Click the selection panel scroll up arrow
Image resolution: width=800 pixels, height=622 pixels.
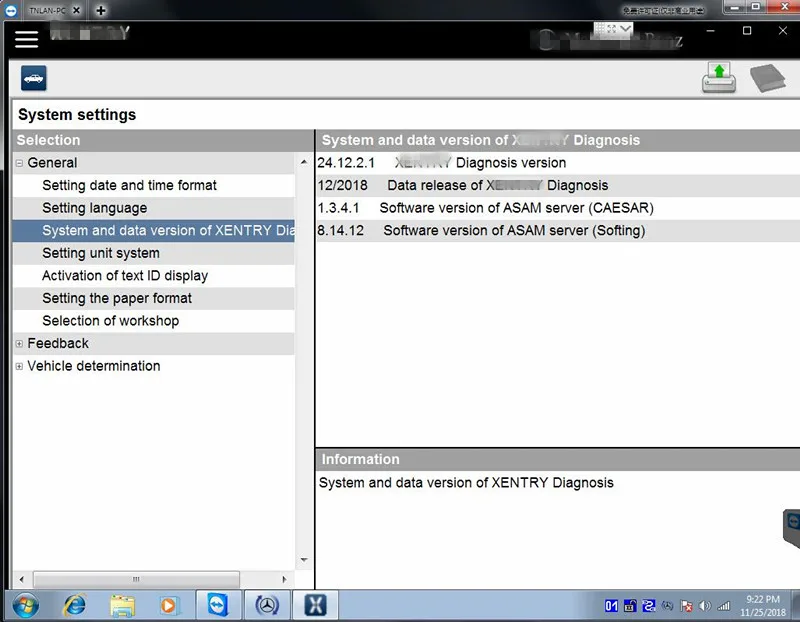(304, 162)
